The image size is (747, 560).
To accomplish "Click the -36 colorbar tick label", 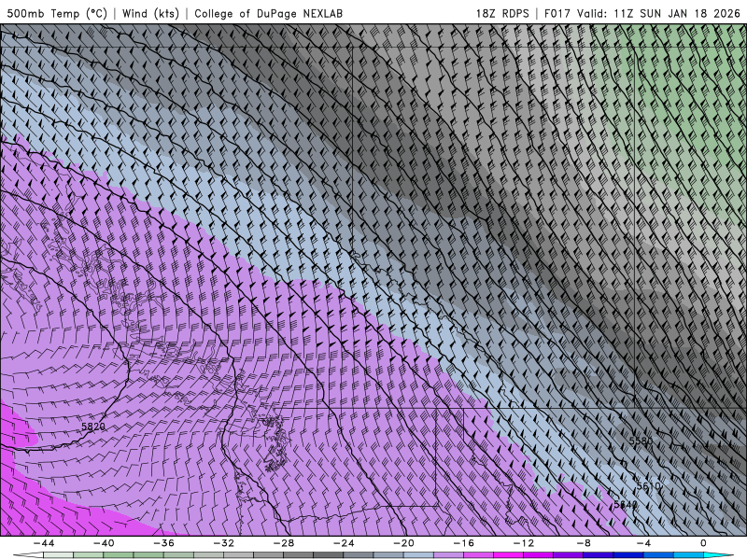I will 163,543.
